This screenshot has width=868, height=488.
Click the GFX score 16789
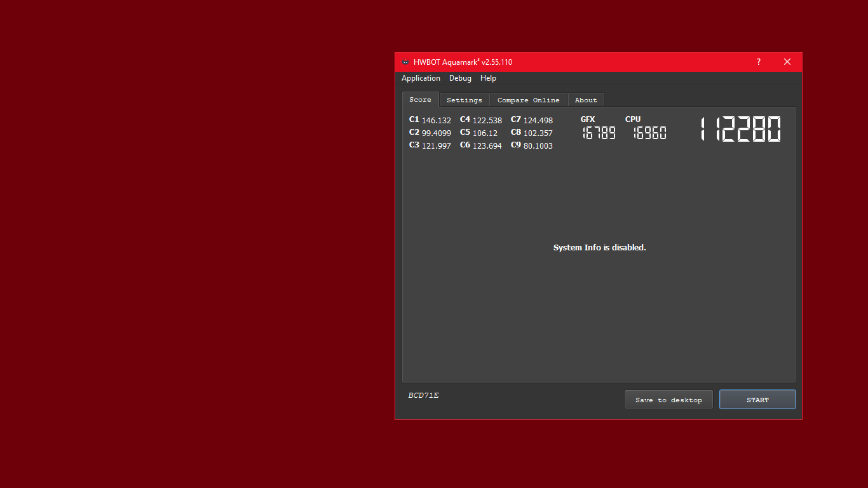(x=599, y=133)
